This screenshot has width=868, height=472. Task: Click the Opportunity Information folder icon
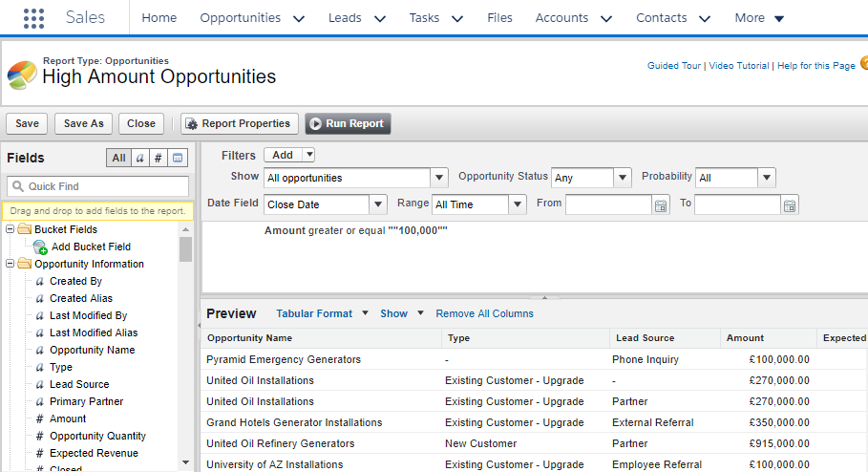pos(25,263)
